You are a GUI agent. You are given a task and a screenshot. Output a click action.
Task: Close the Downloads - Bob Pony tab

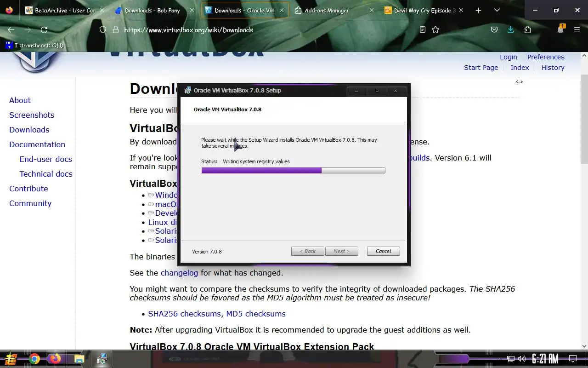coord(193,10)
